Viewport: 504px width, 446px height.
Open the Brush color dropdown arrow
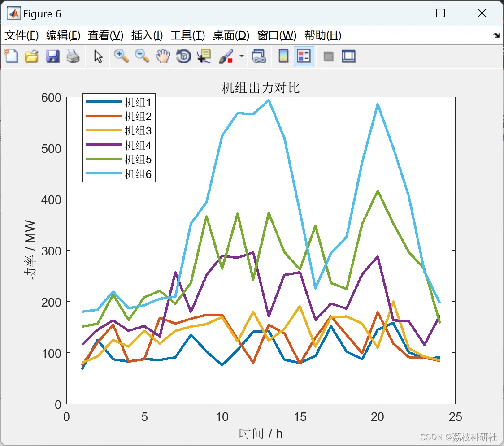[241, 56]
